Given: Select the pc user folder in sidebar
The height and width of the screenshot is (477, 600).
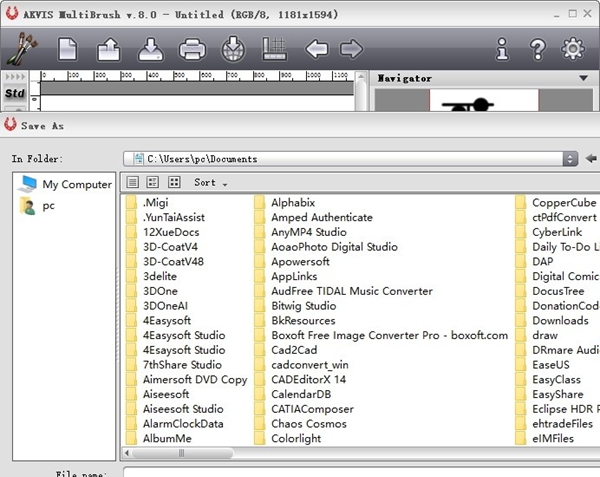Looking at the screenshot, I should pyautogui.click(x=38, y=206).
